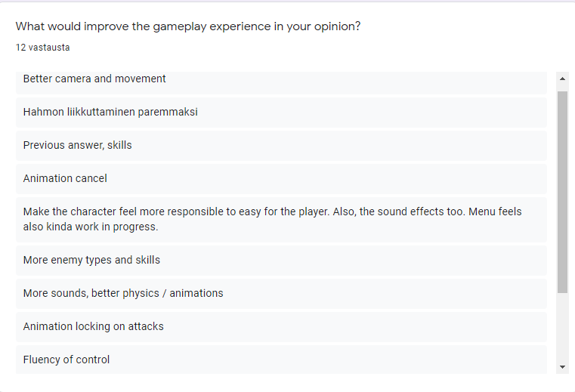Click the 'Previous answer, skills' response

click(281, 146)
